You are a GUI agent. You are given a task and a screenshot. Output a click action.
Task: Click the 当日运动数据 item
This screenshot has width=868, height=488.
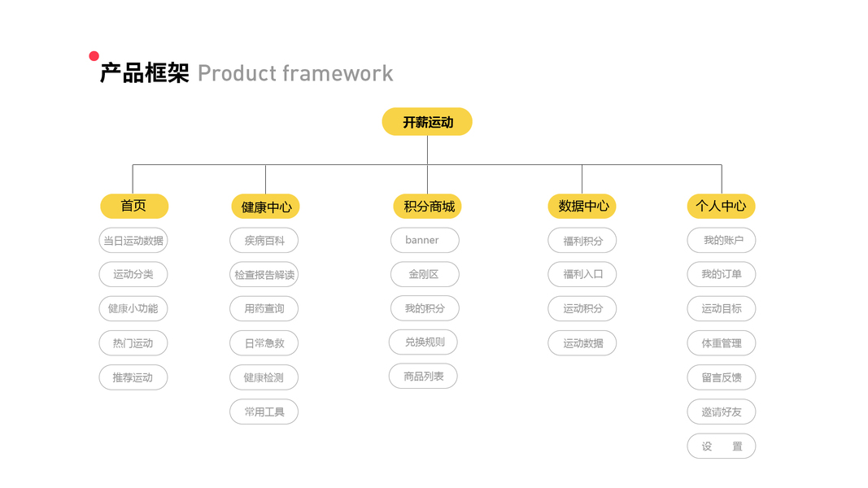[133, 241]
